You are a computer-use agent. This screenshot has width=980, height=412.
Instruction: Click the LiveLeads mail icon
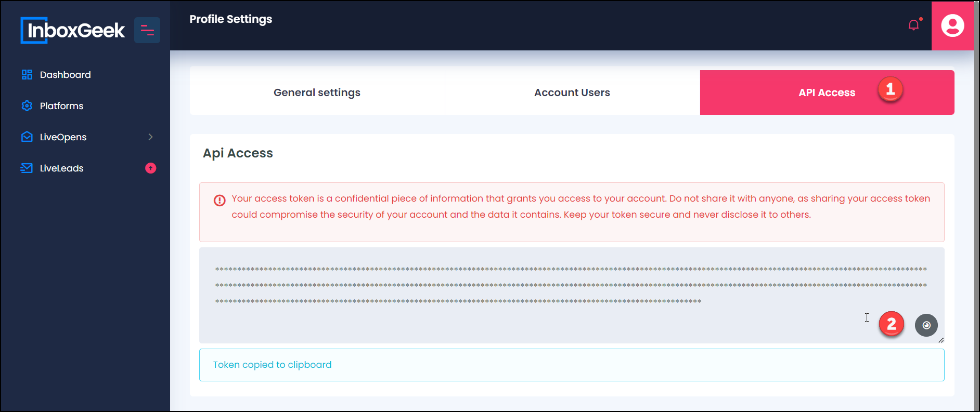pos(27,168)
